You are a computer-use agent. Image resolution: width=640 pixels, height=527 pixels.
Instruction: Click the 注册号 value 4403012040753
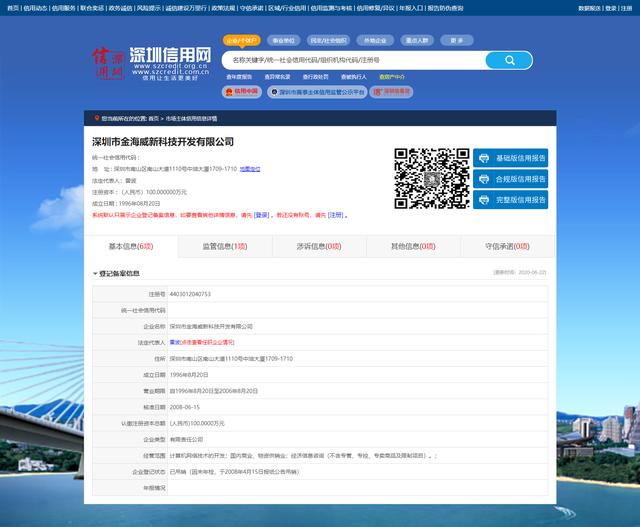[190, 294]
